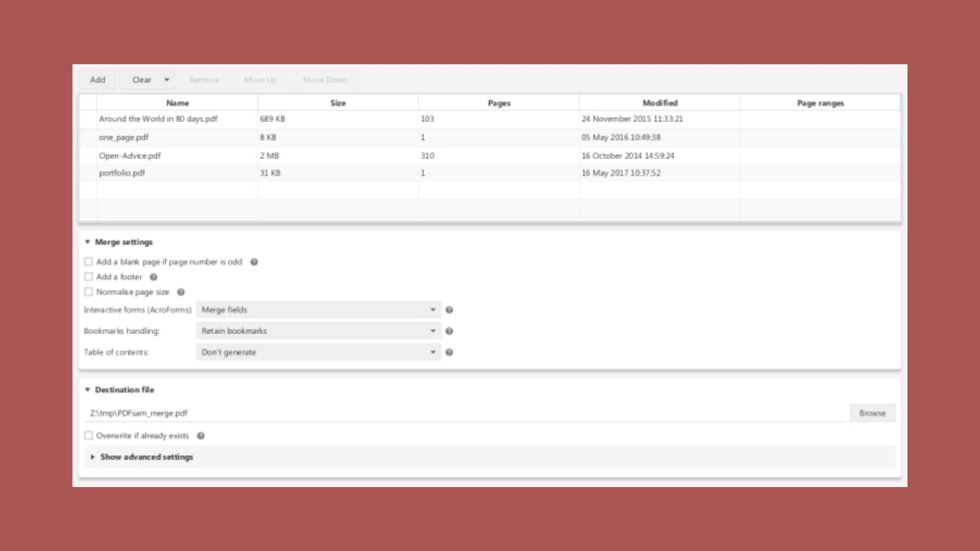Click the 16 October 2014 date cell

(660, 156)
